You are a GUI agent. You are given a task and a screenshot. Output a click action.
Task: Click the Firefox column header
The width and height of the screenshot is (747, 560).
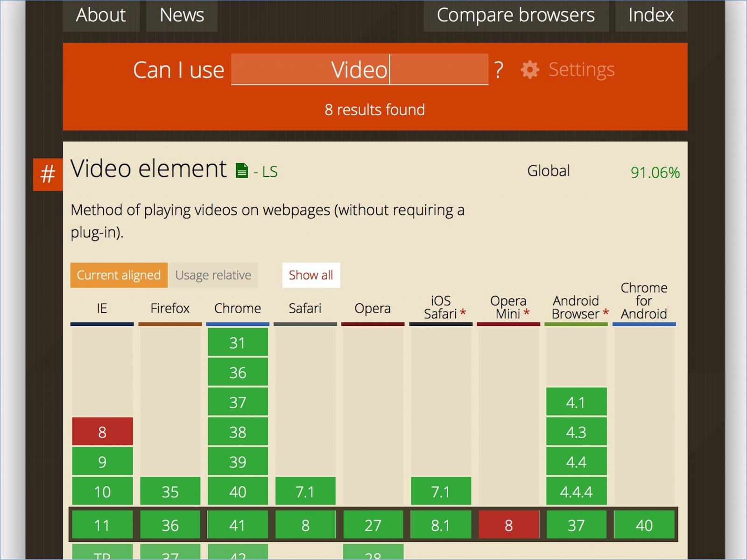tap(170, 308)
